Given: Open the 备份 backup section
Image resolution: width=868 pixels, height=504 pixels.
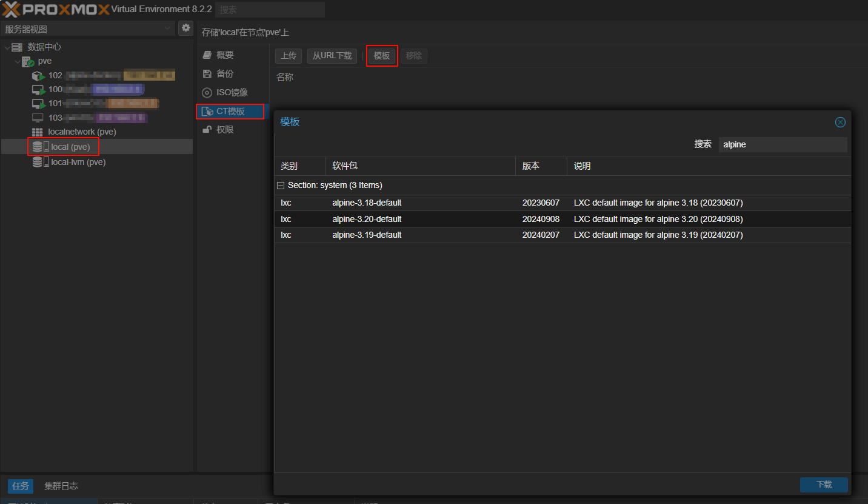Looking at the screenshot, I should [224, 74].
